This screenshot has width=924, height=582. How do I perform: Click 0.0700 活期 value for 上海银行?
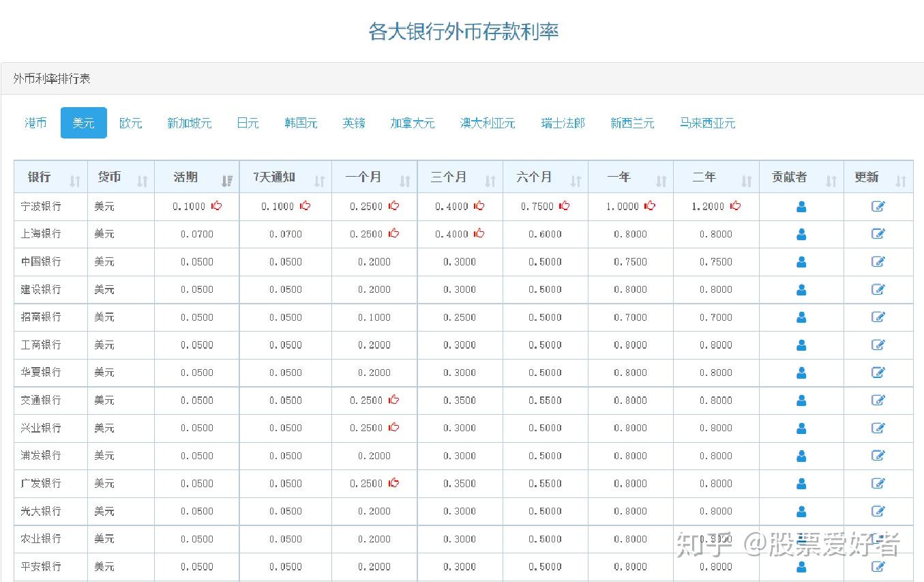tap(197, 234)
